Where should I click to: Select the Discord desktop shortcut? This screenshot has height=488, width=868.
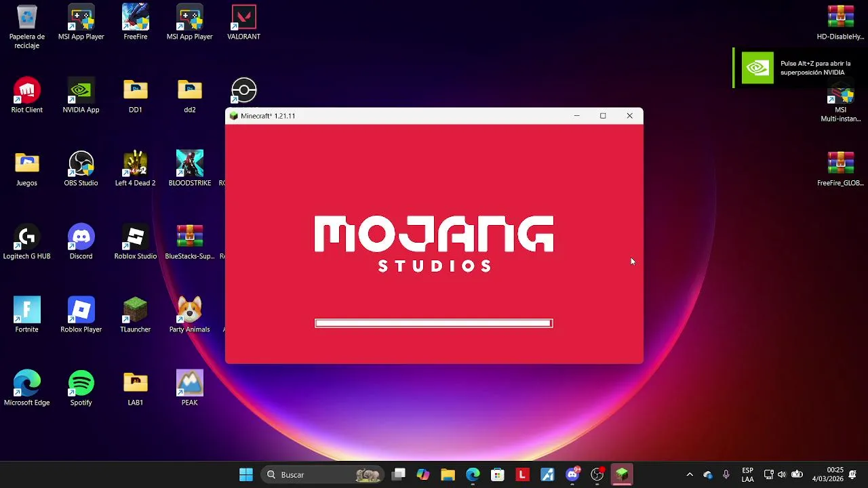(x=81, y=242)
